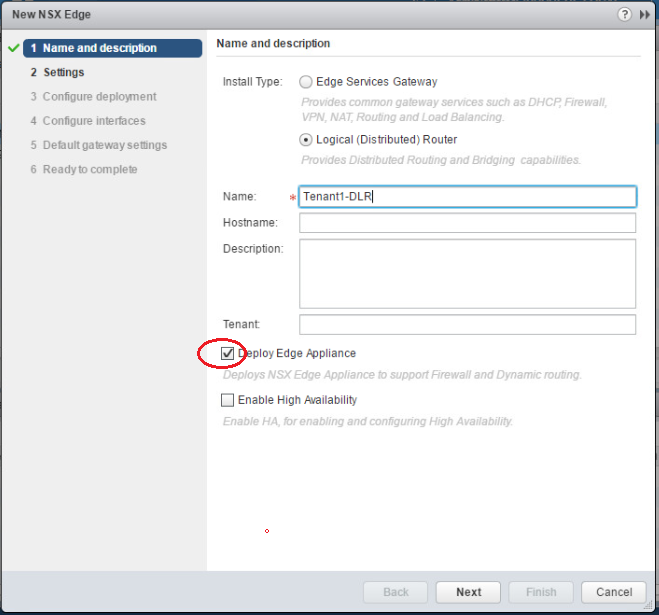
Task: Click into the Description text area
Action: (x=467, y=274)
